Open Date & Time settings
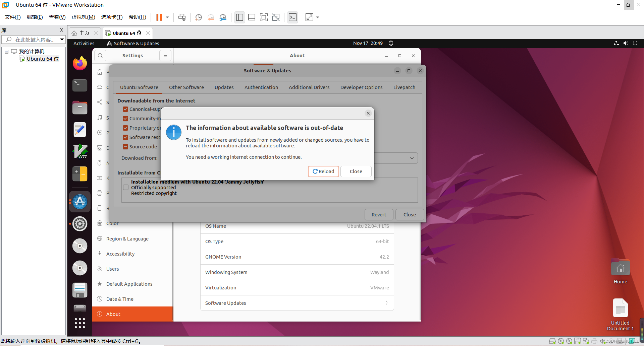The image size is (644, 346). [x=132, y=299]
